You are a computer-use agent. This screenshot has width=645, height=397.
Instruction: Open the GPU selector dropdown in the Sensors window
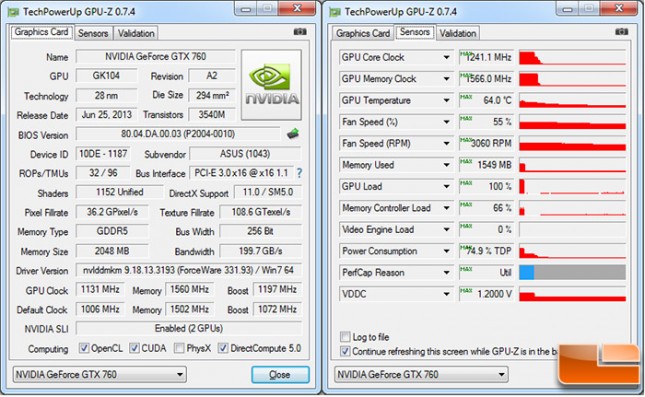click(421, 375)
